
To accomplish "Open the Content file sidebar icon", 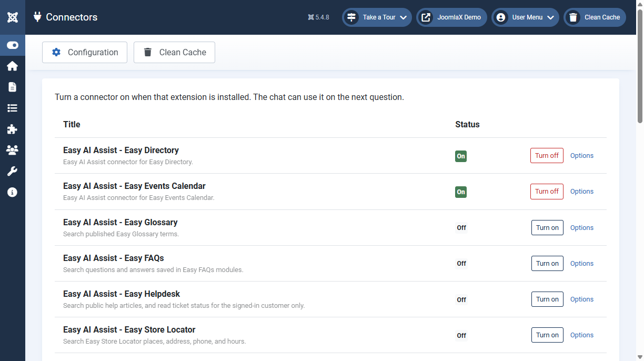I will 13,87.
